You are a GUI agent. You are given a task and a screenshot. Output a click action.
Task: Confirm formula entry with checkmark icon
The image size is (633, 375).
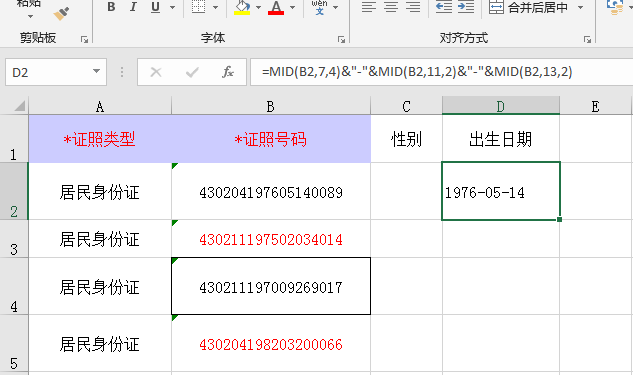(x=192, y=72)
